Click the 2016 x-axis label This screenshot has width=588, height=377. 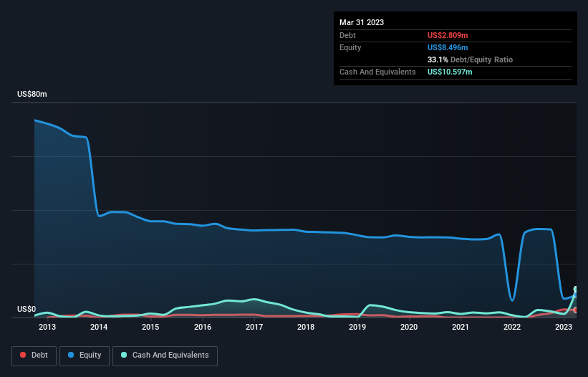(203, 327)
